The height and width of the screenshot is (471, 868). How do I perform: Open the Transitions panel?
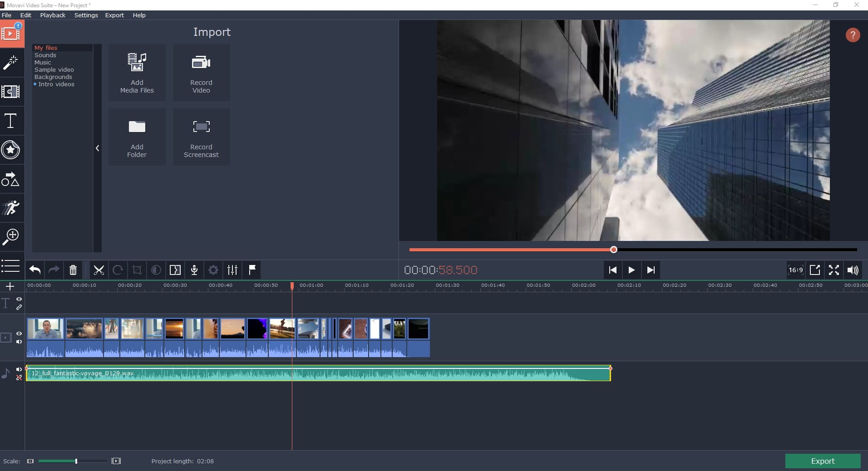[10, 92]
